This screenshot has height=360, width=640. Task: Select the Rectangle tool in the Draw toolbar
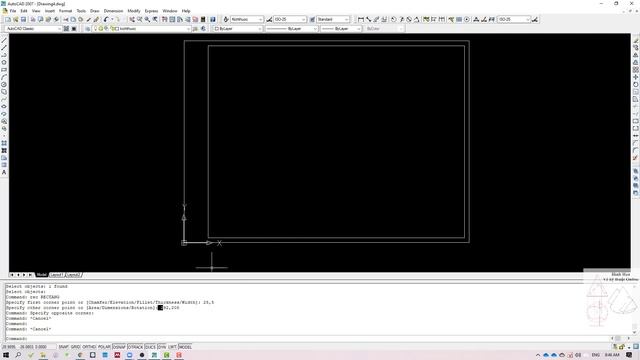tap(4, 70)
